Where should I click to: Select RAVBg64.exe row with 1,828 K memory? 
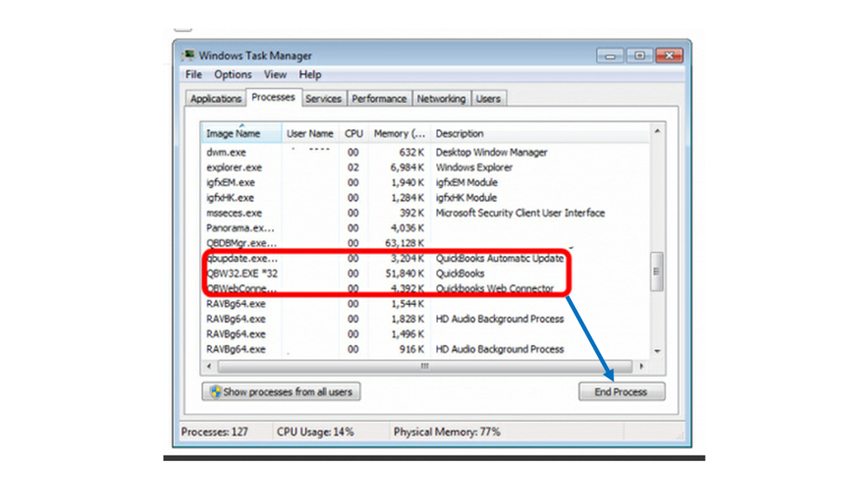click(x=425, y=319)
